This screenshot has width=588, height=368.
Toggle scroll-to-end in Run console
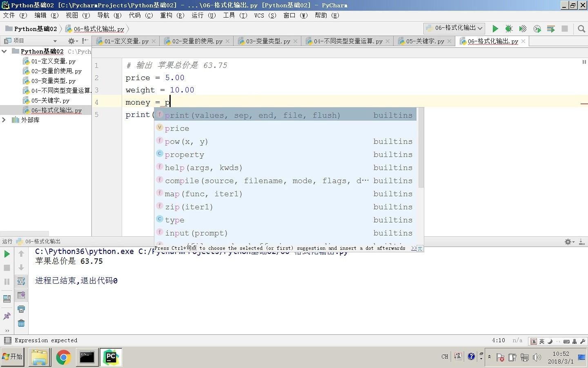pyautogui.click(x=21, y=295)
